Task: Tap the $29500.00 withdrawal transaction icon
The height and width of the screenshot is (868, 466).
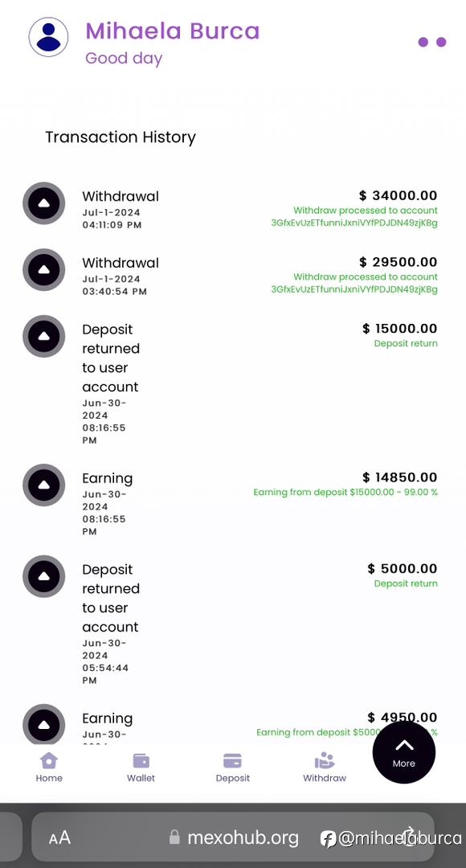Action: click(x=43, y=269)
